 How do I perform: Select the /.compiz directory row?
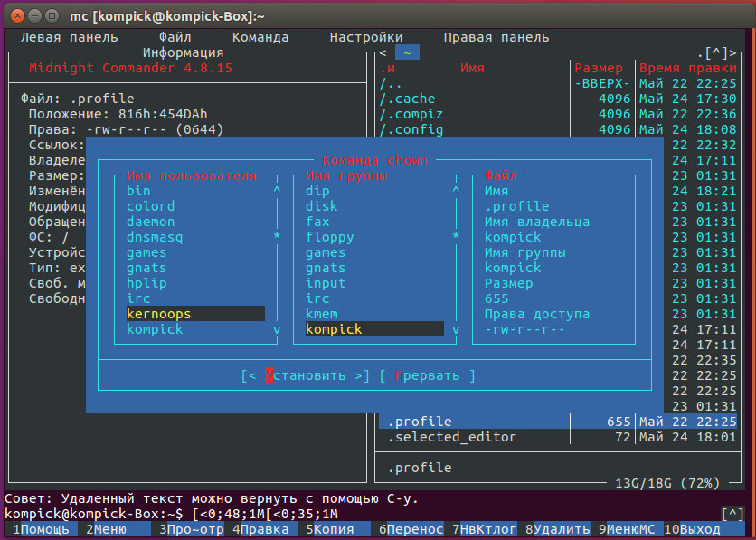[x=558, y=114]
